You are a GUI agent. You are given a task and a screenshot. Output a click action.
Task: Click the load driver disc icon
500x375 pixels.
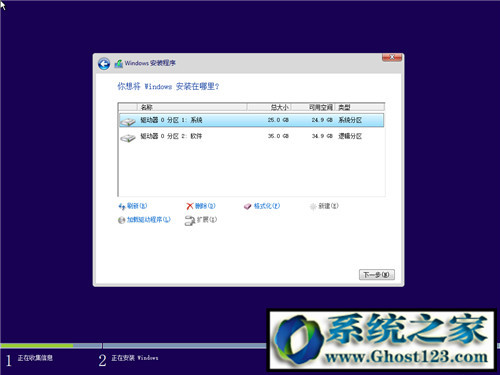(x=122, y=220)
